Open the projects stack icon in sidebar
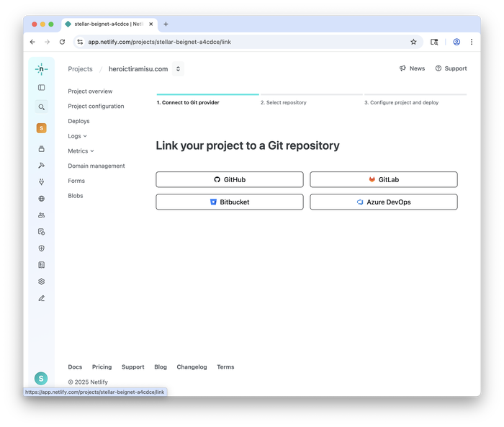The image size is (504, 427). pyautogui.click(x=42, y=149)
